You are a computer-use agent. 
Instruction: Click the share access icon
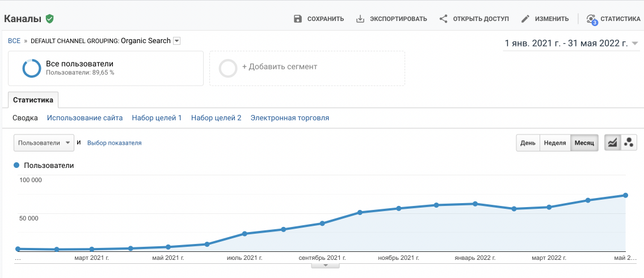point(443,19)
